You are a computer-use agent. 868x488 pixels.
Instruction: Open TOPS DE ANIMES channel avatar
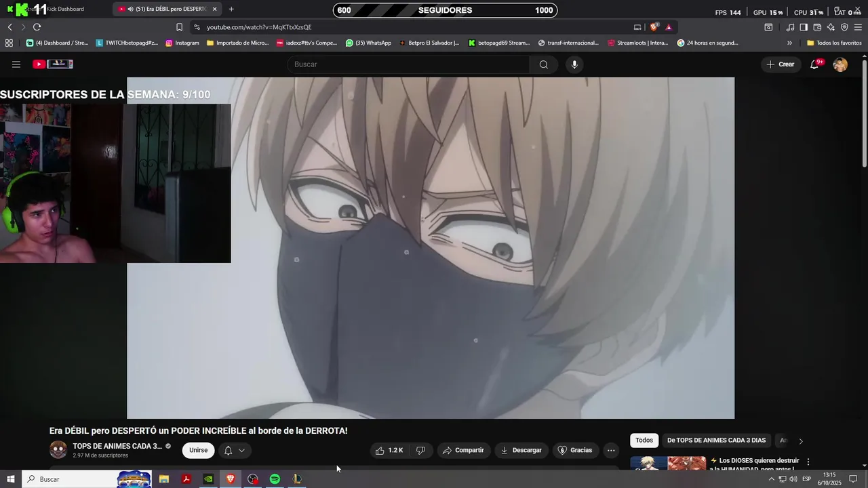click(58, 449)
